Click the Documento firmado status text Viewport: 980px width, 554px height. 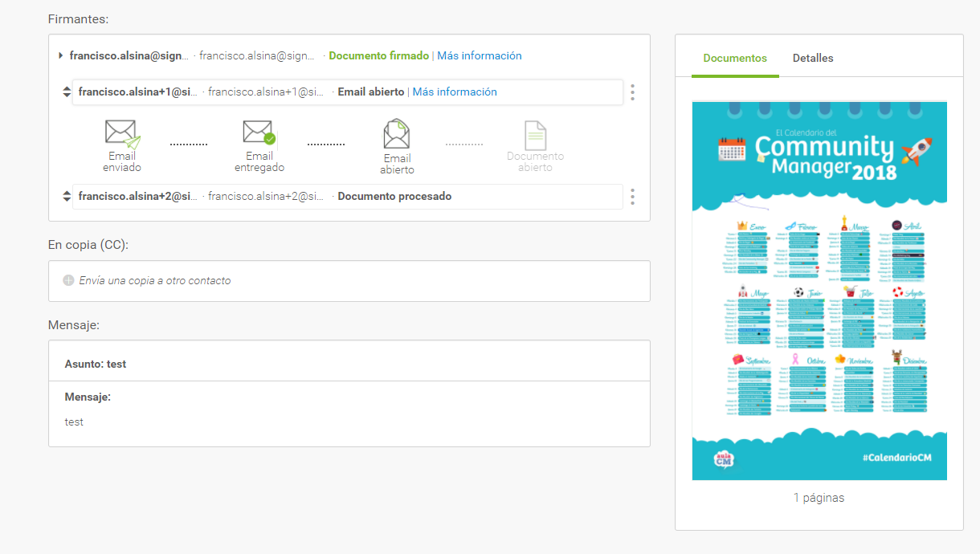(379, 56)
